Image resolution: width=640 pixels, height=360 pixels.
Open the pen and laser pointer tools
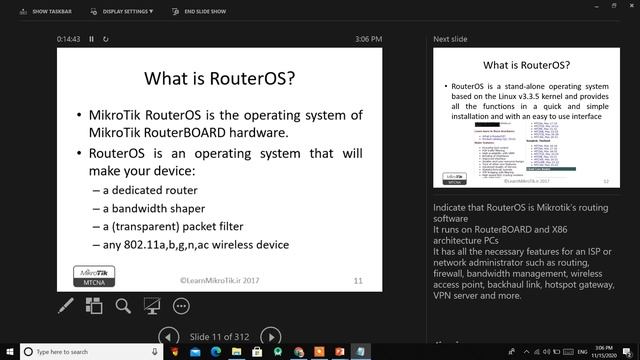(x=66, y=306)
